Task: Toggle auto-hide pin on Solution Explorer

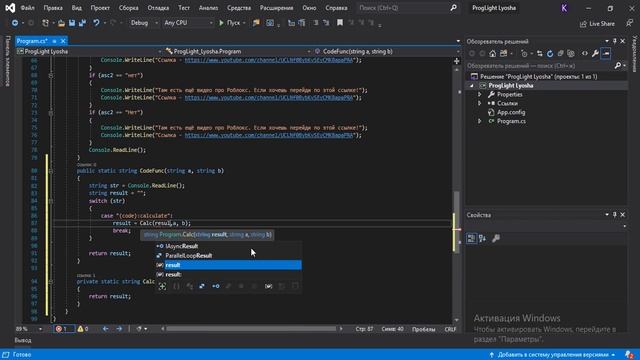Action: (615, 41)
